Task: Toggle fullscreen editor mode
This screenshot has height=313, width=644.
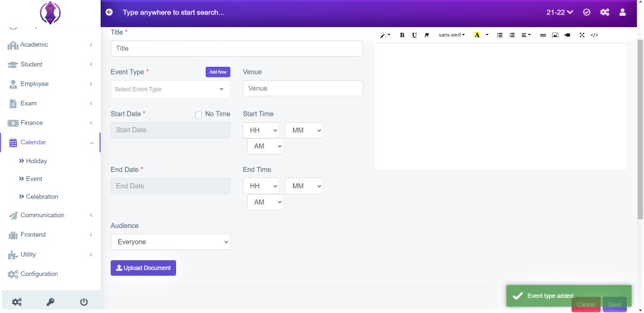Action: (x=582, y=35)
